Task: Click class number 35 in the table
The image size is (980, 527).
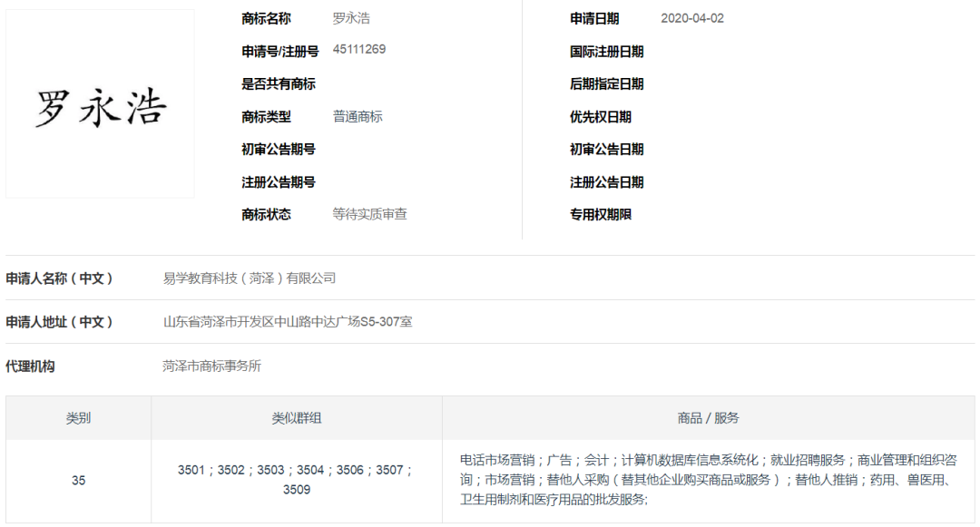Action: [78, 480]
